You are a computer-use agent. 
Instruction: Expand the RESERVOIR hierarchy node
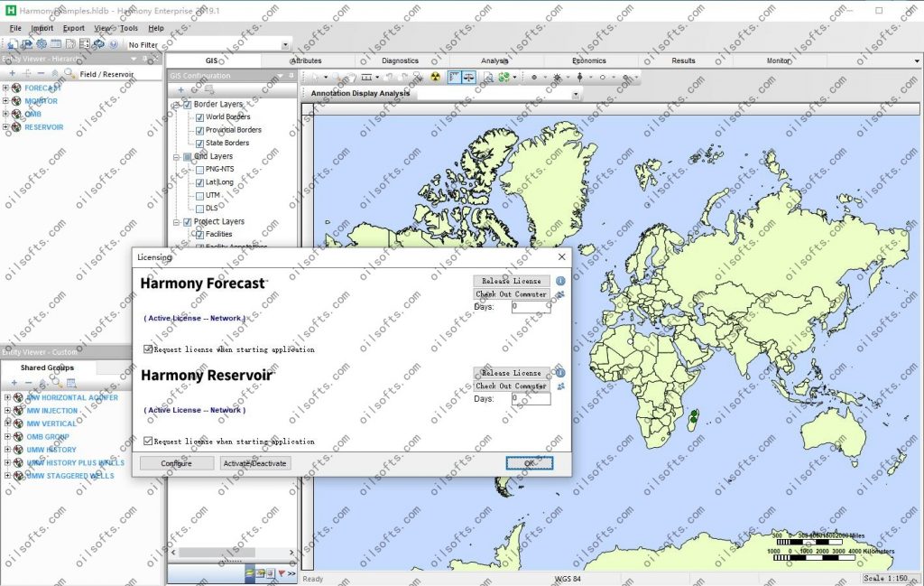pyautogui.click(x=6, y=126)
